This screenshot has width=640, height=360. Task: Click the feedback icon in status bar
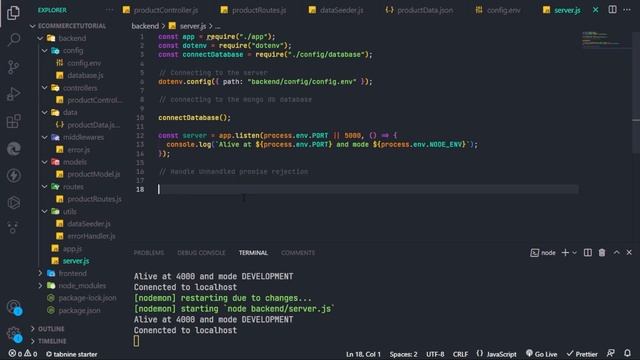(x=611, y=353)
